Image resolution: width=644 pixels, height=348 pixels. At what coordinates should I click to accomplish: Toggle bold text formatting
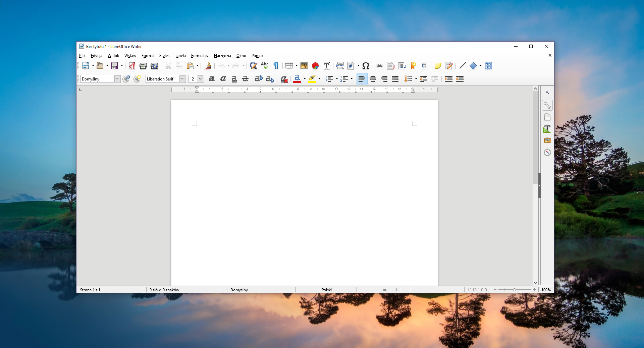tap(212, 79)
